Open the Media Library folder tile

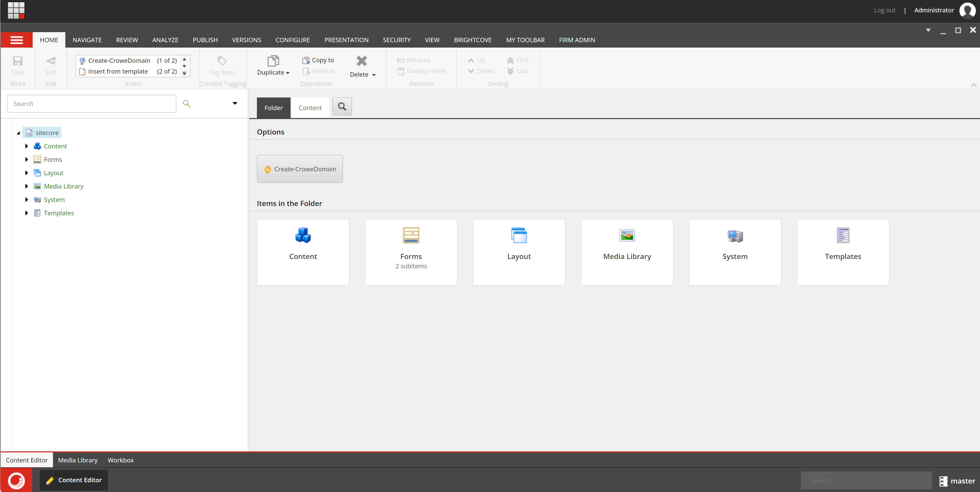[627, 252]
